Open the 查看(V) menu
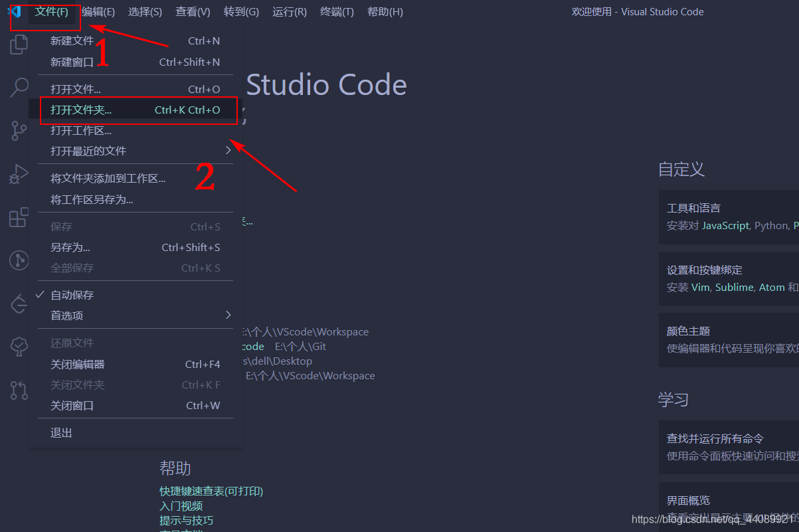 (x=193, y=12)
